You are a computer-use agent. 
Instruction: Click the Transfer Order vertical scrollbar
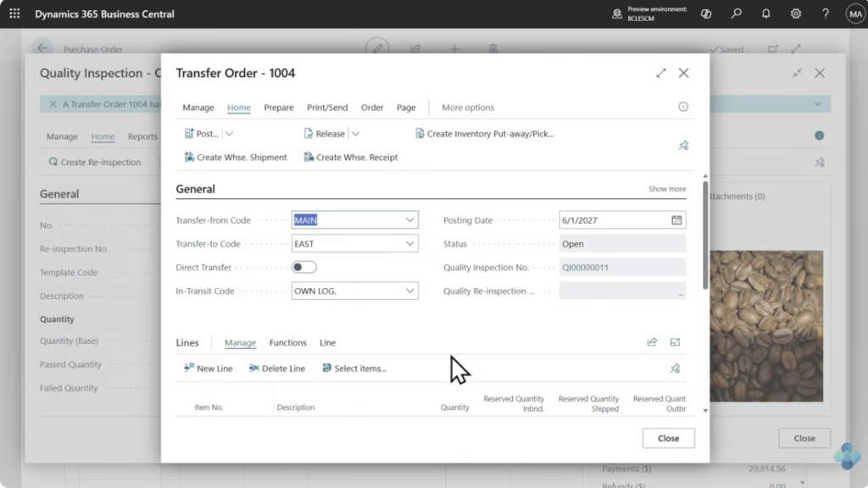click(705, 235)
